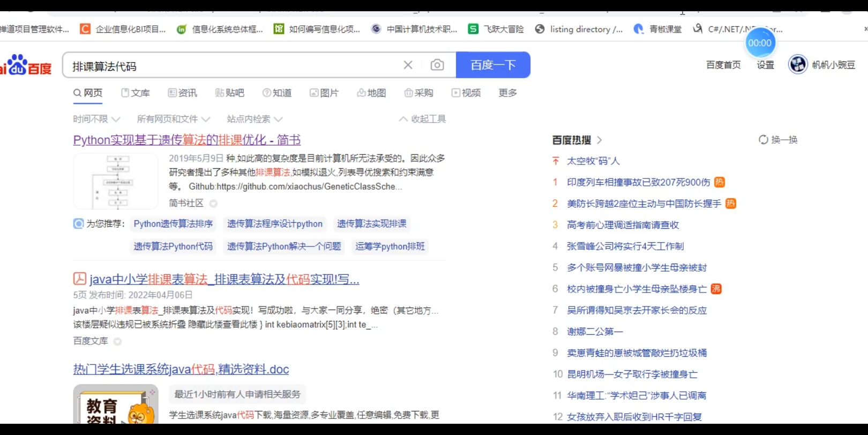Image resolution: width=868 pixels, height=435 pixels.
Task: Select suggestion 遗传算法Python解决一个问题
Action: click(284, 246)
